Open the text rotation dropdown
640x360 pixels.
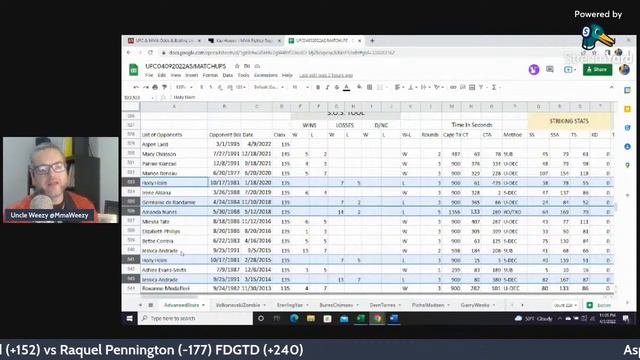point(438,87)
